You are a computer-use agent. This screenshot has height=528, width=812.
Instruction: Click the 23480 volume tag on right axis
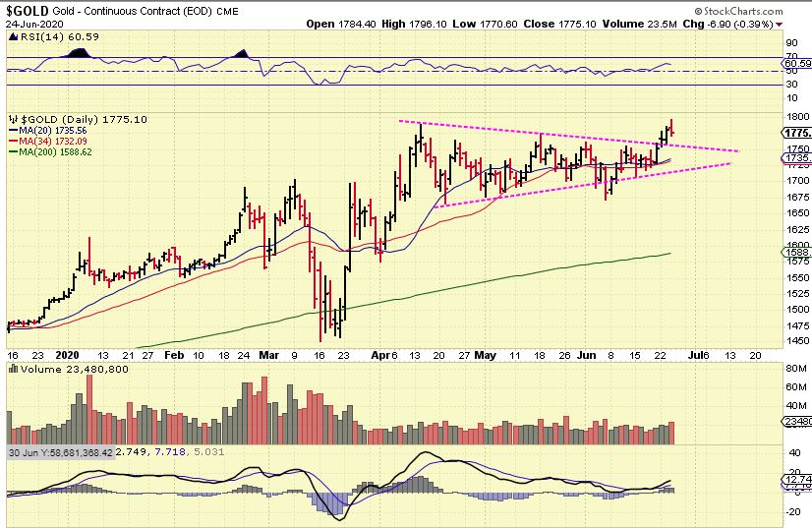(797, 422)
